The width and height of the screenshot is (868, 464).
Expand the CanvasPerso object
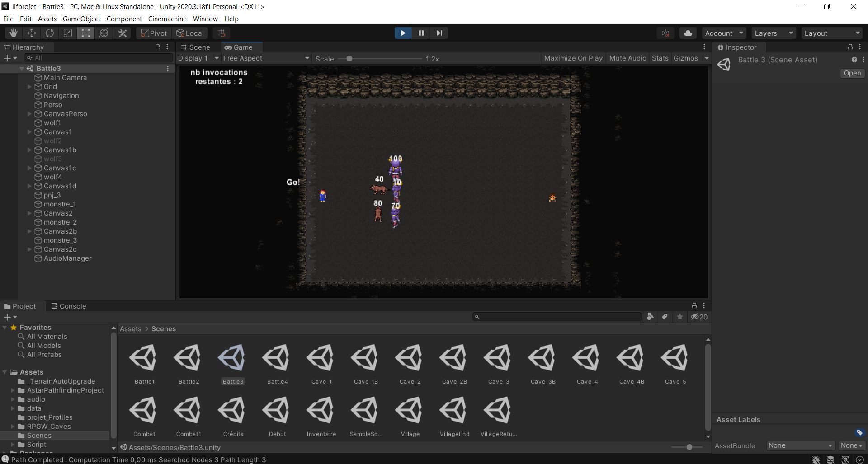click(29, 114)
